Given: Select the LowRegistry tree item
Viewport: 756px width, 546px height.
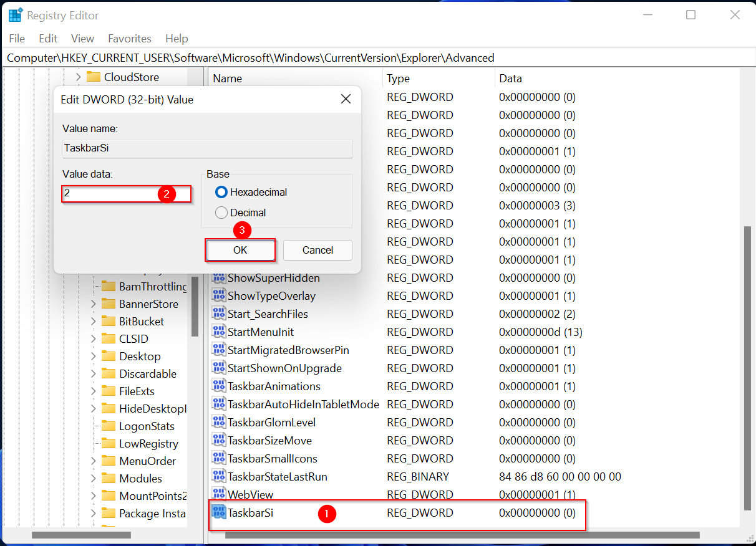Looking at the screenshot, I should pyautogui.click(x=148, y=443).
